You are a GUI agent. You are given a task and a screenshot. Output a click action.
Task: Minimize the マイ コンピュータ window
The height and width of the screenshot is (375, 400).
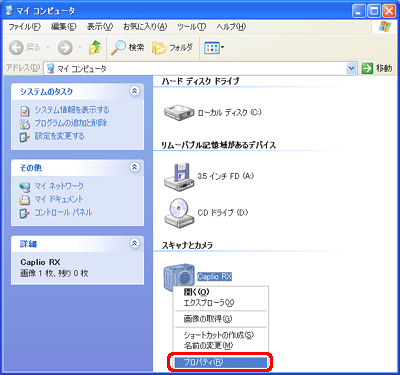pyautogui.click(x=359, y=11)
